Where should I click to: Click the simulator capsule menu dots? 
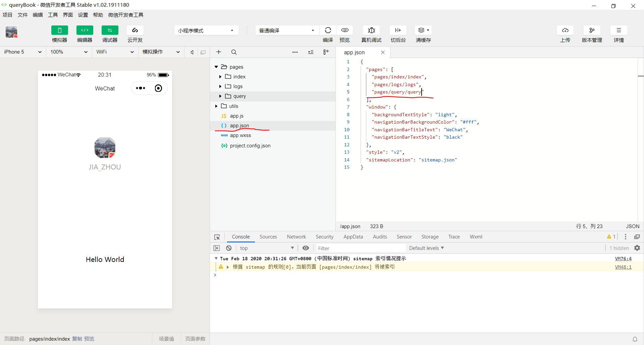point(141,88)
